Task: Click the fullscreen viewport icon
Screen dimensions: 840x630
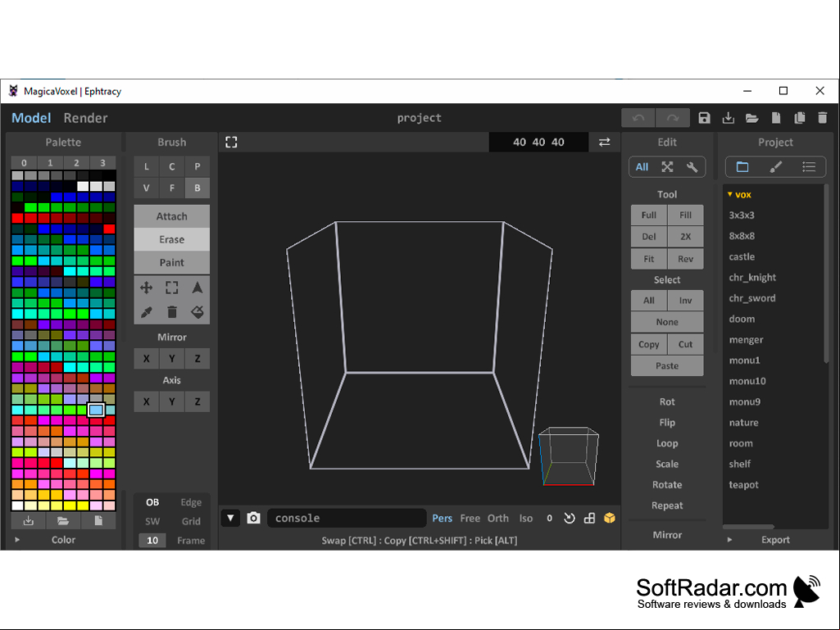Action: pos(231,142)
